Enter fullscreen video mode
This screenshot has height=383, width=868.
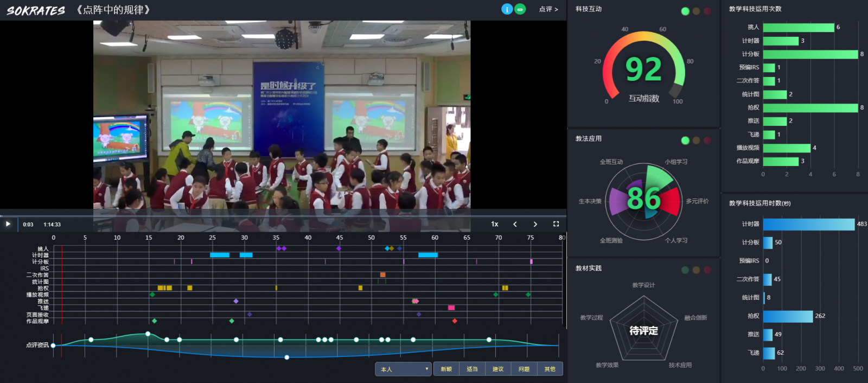point(556,224)
